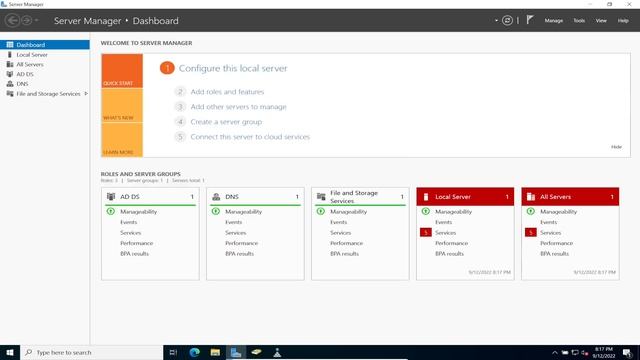Refresh the Server Manager dashboard
The width and height of the screenshot is (640, 360).
tap(507, 20)
